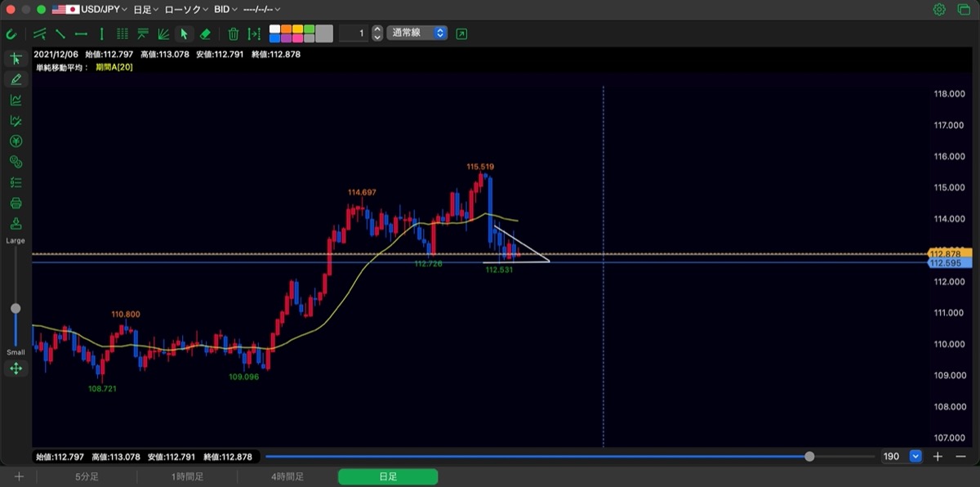Toggle the pencil drawing mode in sidebar

(16, 79)
